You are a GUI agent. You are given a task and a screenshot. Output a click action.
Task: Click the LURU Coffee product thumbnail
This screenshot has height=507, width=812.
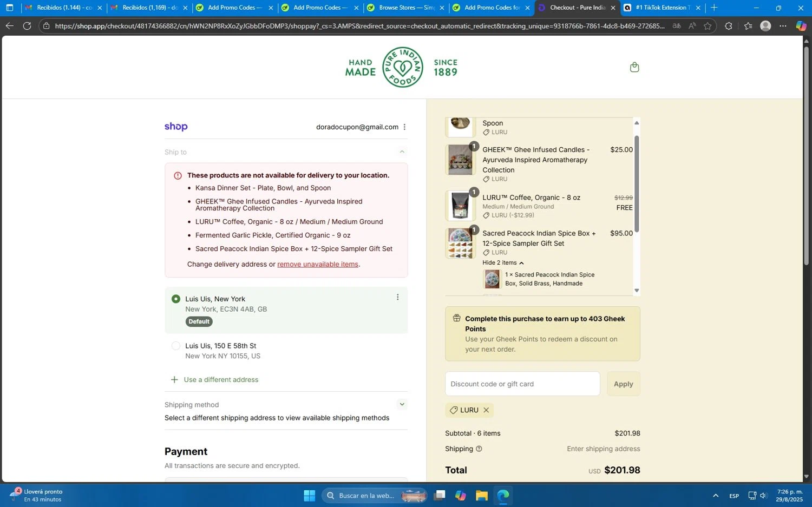[x=460, y=205]
